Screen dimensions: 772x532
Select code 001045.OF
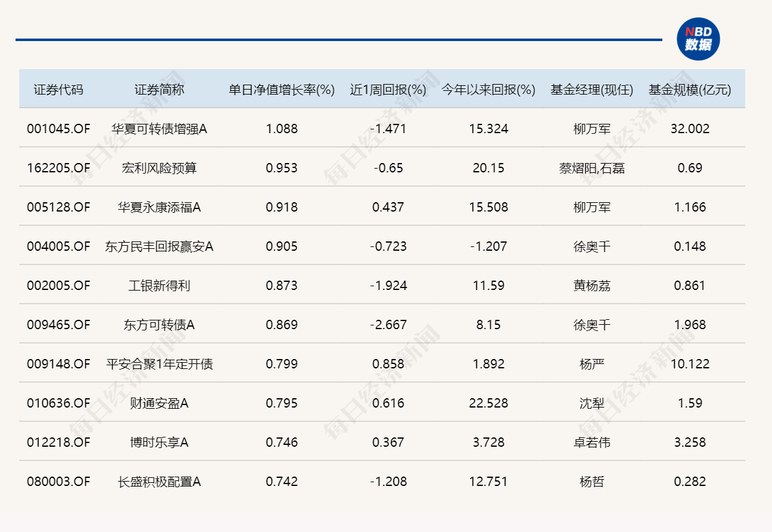click(59, 129)
